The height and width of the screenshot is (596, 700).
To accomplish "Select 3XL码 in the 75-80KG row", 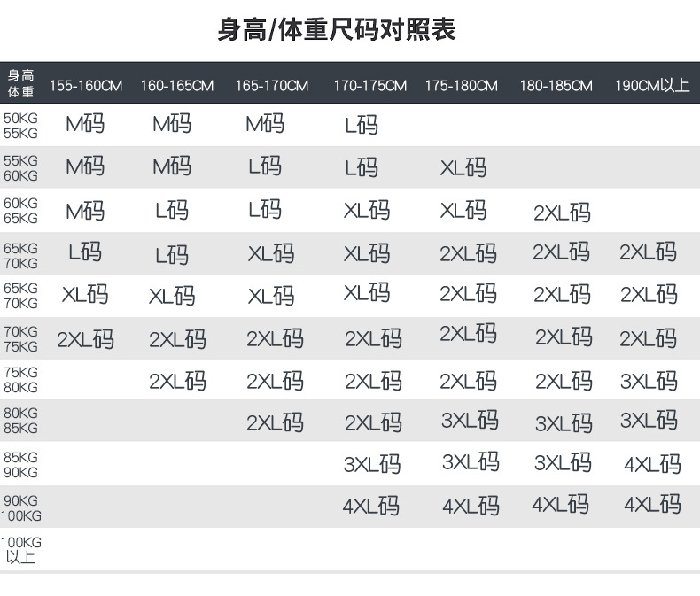I will (649, 381).
